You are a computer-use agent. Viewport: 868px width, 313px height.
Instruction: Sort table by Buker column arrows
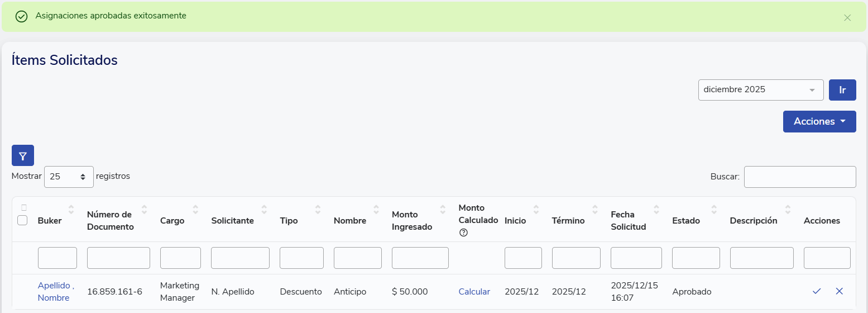click(x=71, y=210)
